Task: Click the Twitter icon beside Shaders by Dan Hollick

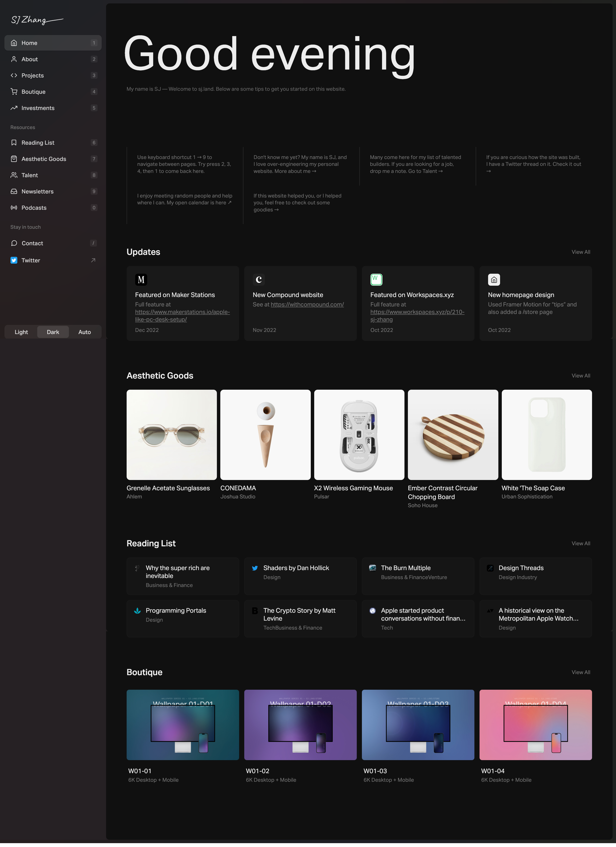Action: [255, 568]
